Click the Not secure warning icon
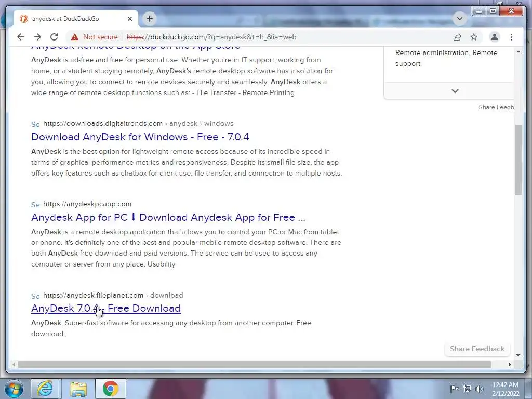Image resolution: width=532 pixels, height=399 pixels. pyautogui.click(x=75, y=37)
